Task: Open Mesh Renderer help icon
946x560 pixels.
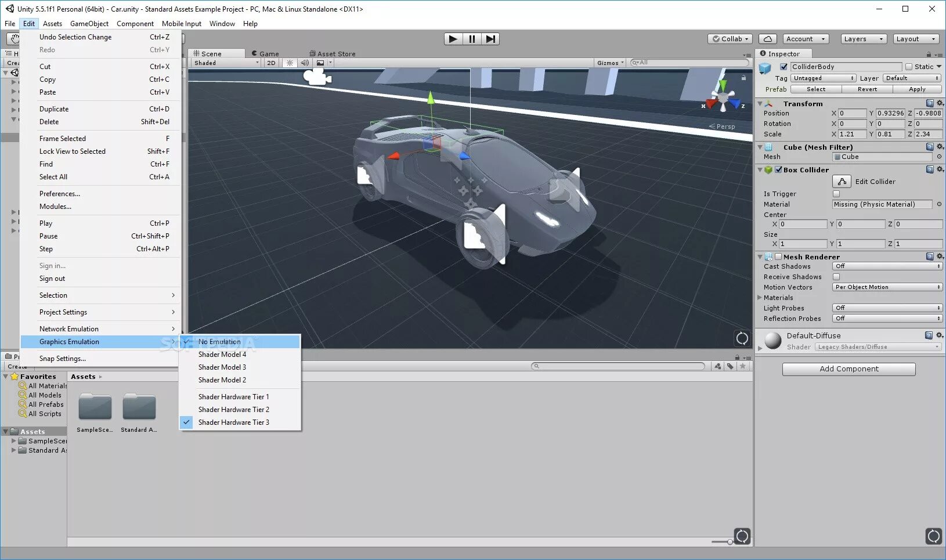Action: click(930, 256)
